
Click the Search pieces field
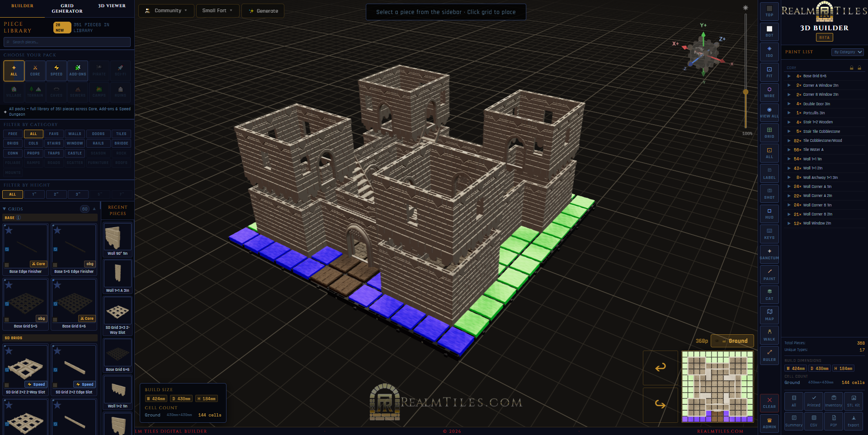click(x=67, y=42)
